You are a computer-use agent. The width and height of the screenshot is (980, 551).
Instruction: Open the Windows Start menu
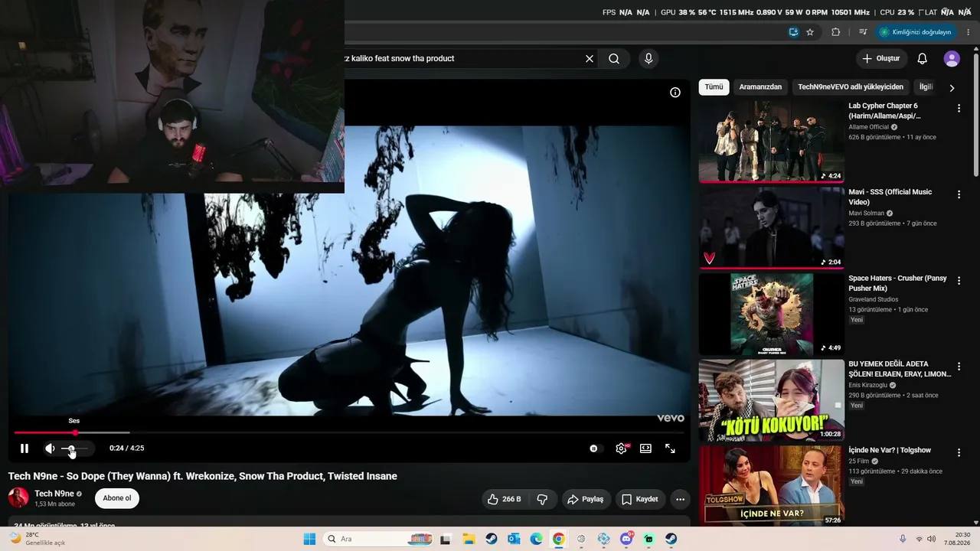point(309,539)
